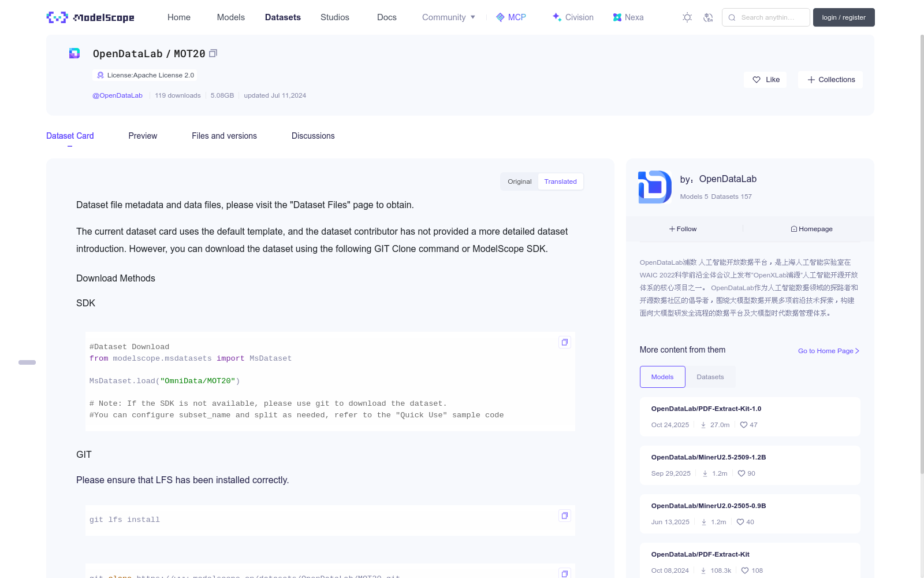
Task: Select the Preview tab
Action: [143, 136]
